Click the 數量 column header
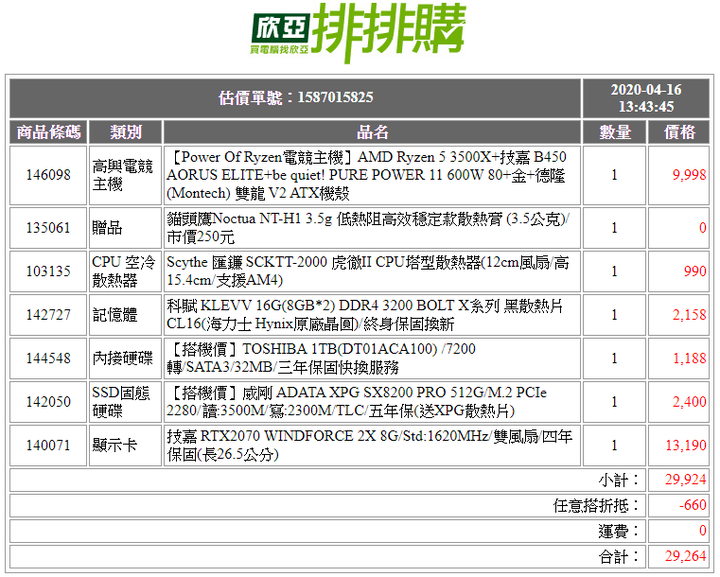Viewport: 720px width, 577px height. 614,132
